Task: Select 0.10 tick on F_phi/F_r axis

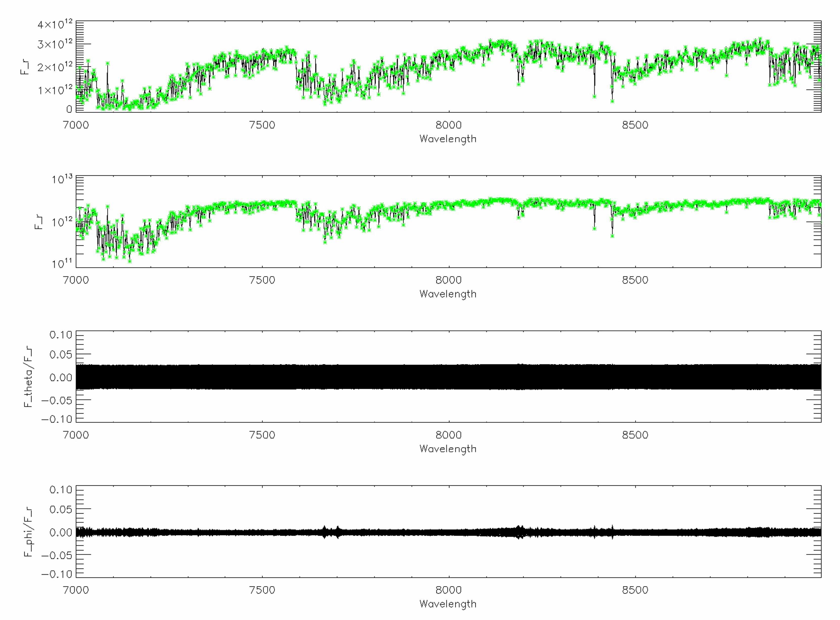Action: click(60, 490)
